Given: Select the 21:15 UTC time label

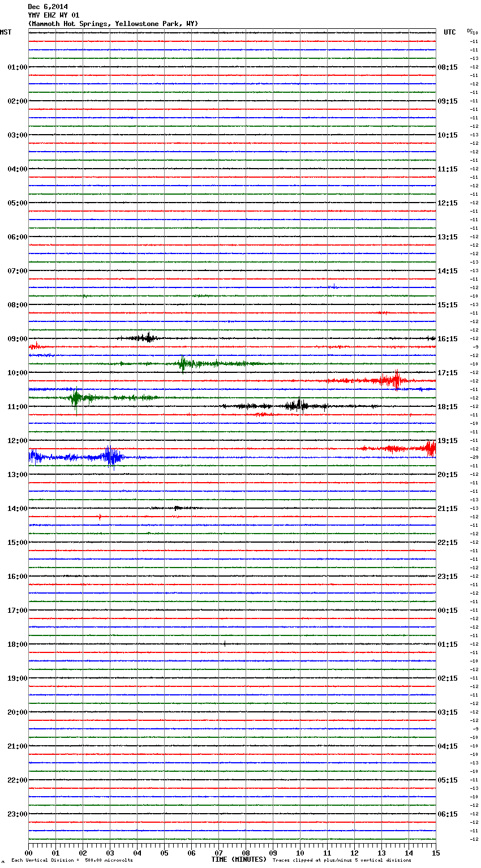Looking at the screenshot, I should (448, 509).
